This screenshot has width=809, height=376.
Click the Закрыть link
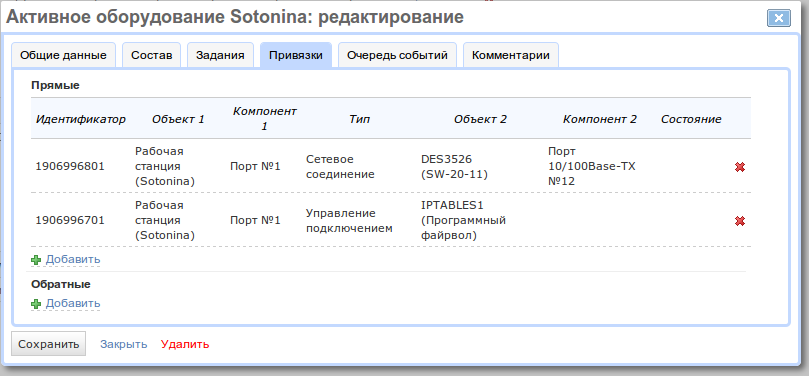124,344
